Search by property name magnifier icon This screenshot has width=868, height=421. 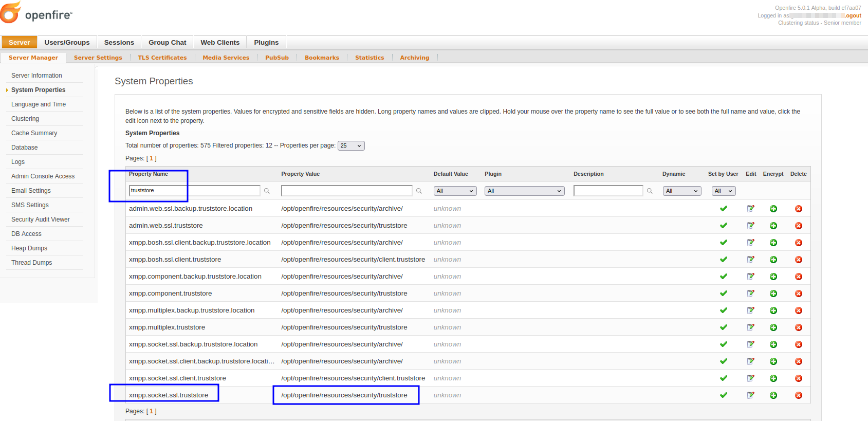(x=267, y=191)
